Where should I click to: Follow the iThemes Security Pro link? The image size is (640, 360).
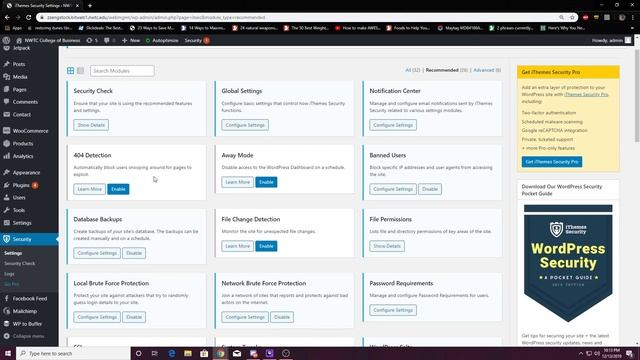586,94
